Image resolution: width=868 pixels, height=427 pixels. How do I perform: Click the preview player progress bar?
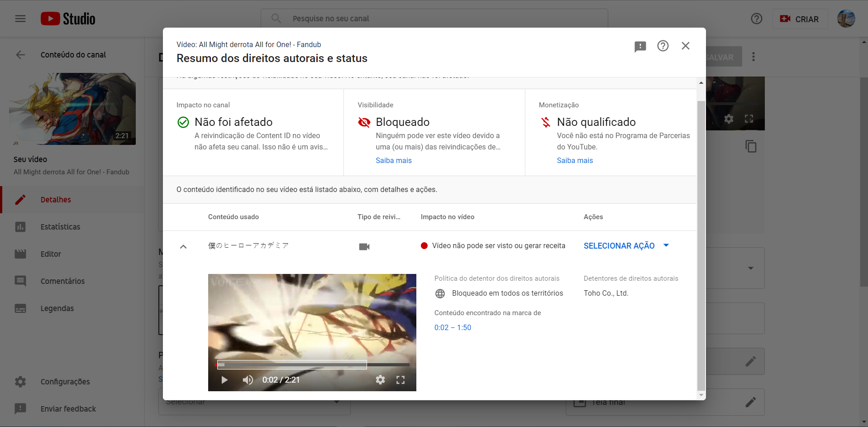coord(312,365)
